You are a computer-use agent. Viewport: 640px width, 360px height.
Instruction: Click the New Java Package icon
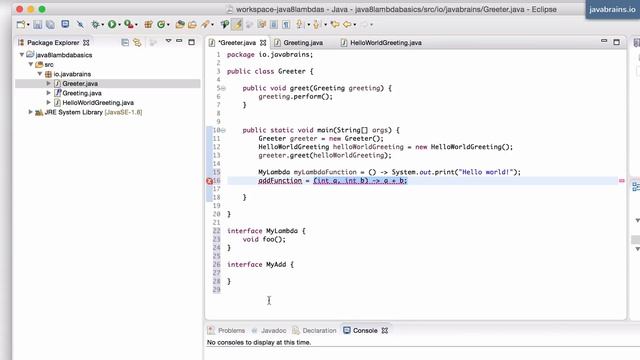[148, 24]
